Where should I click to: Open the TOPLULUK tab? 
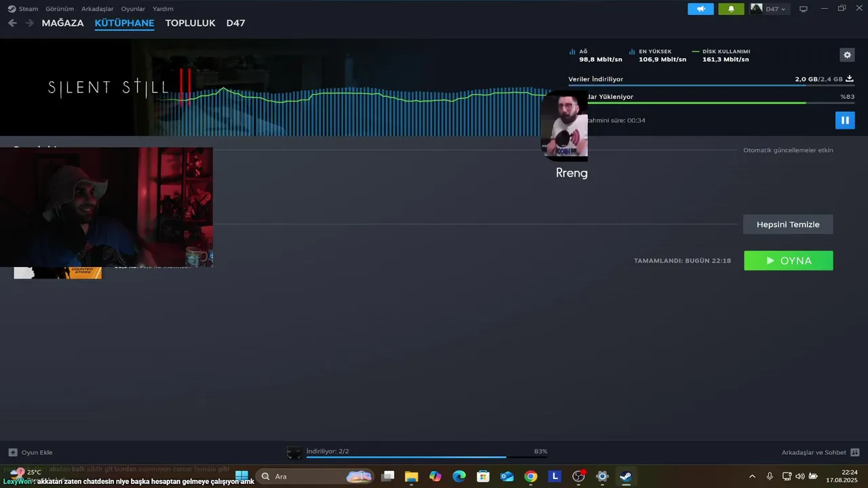190,23
